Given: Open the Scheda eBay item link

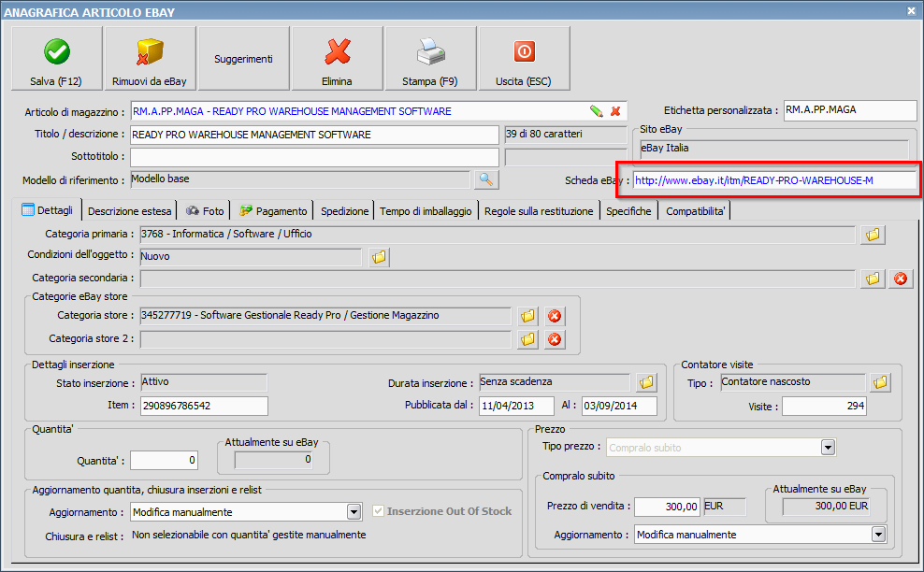Looking at the screenshot, I should tap(754, 180).
